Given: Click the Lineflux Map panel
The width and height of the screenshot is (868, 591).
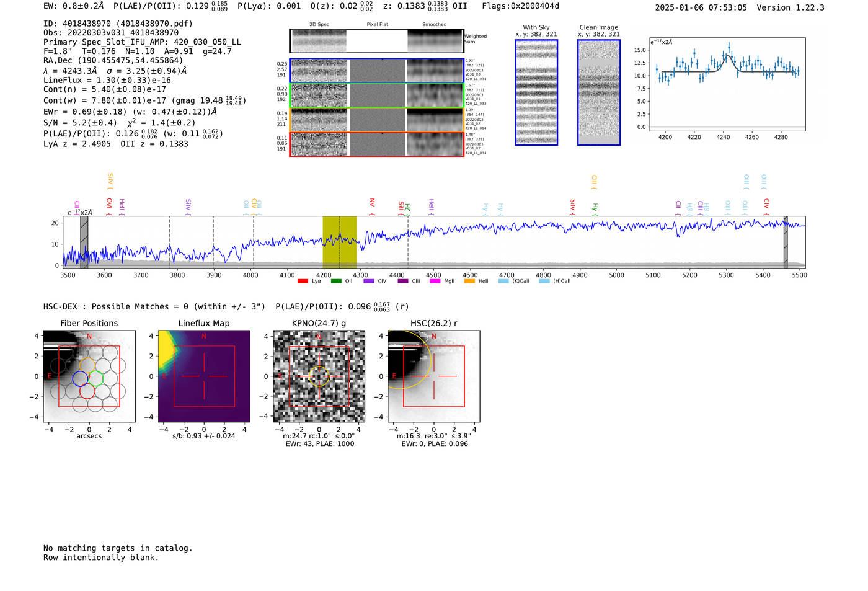Looking at the screenshot, I should tap(204, 376).
